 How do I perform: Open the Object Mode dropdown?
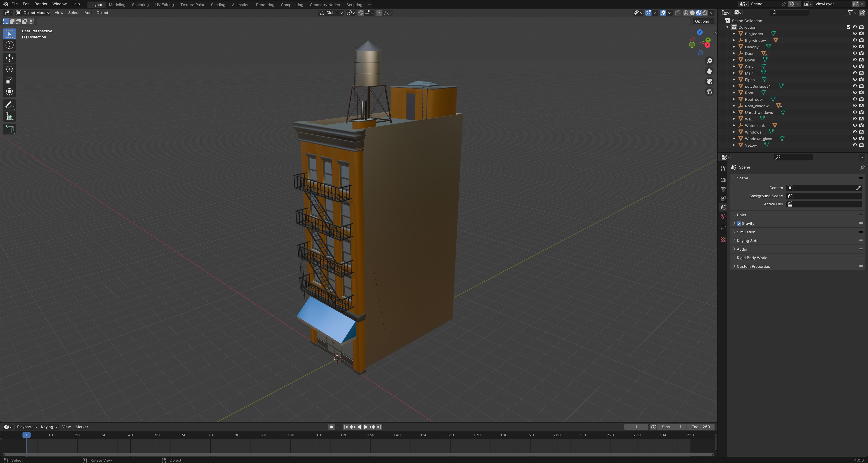(33, 13)
